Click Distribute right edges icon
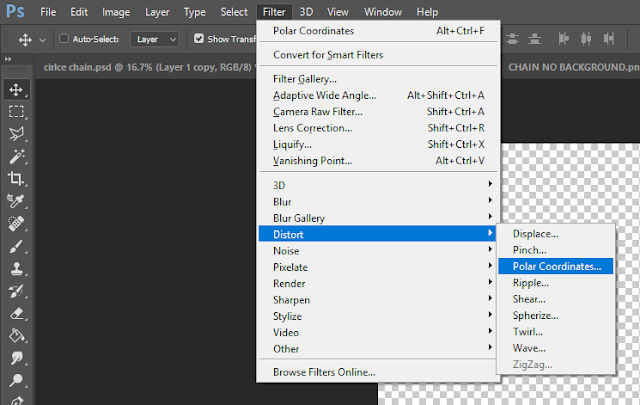This screenshot has height=405, width=640. (609, 39)
